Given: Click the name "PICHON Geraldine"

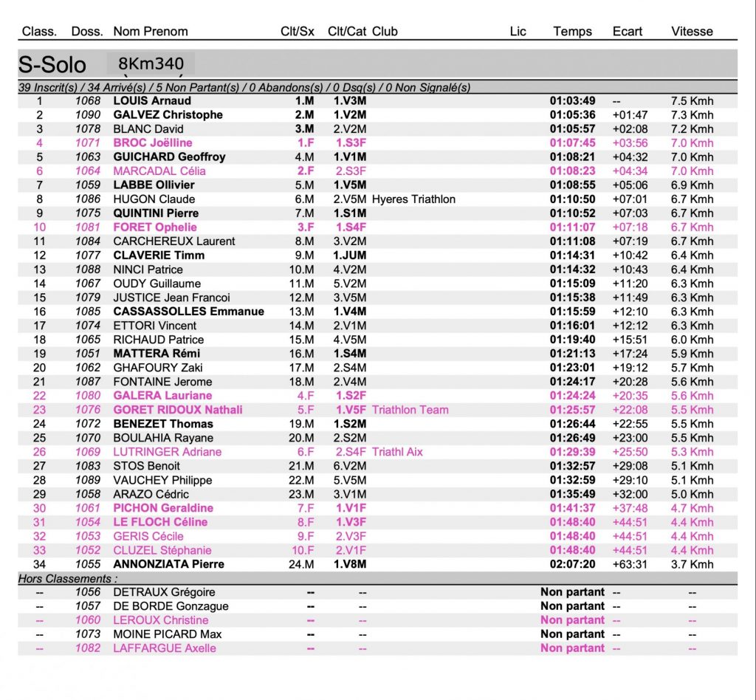Looking at the screenshot, I should click(163, 508).
